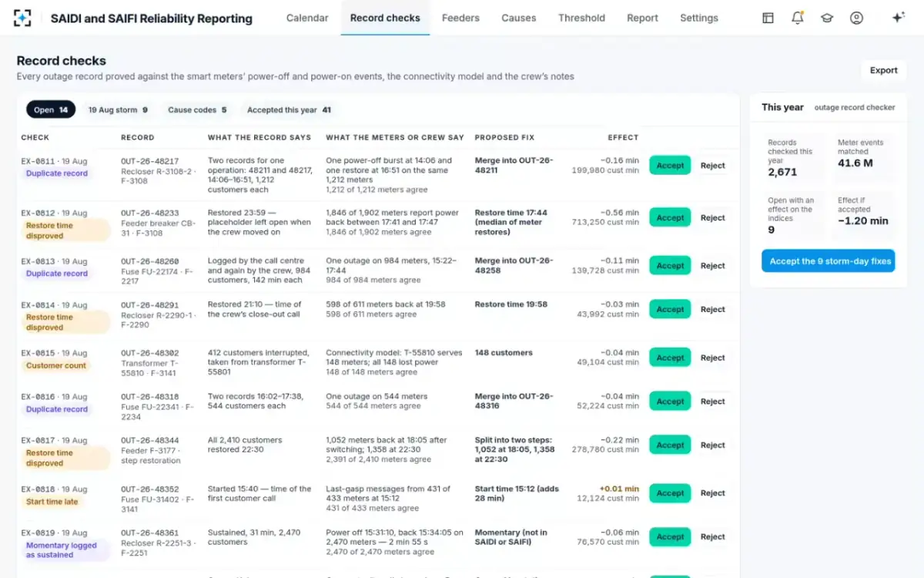Click Restore time disproved tag on EX-0812
The image size is (924, 578).
click(x=65, y=230)
